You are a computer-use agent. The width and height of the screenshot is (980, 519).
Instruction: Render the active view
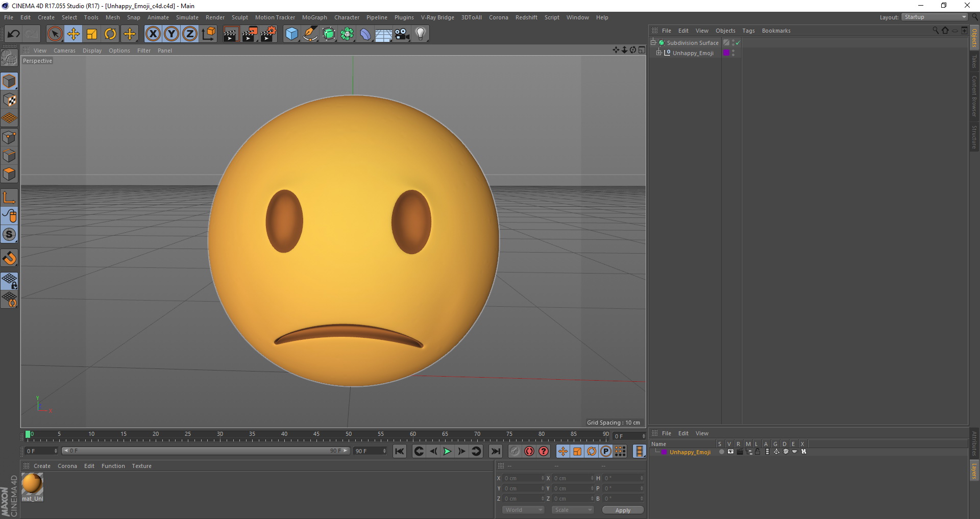231,34
